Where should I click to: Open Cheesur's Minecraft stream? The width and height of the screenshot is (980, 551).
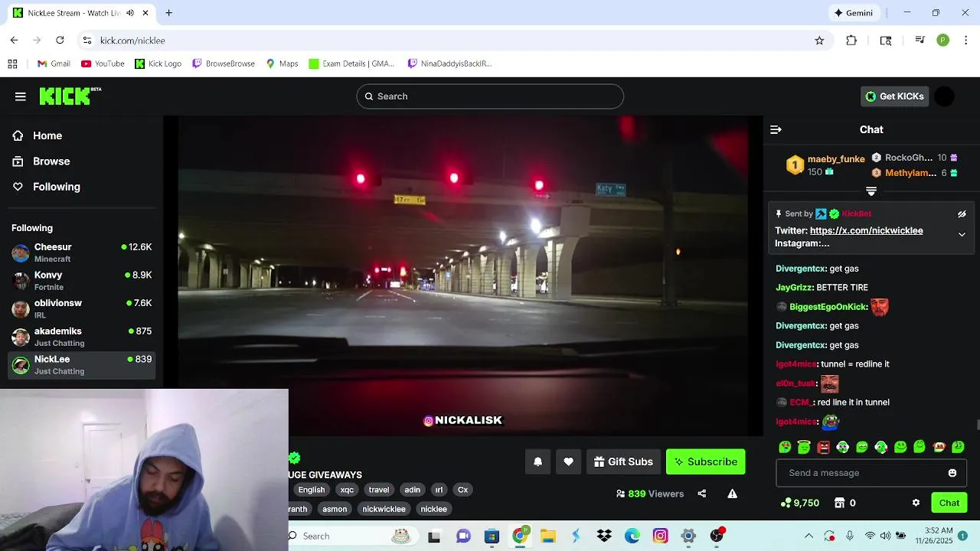(x=81, y=253)
